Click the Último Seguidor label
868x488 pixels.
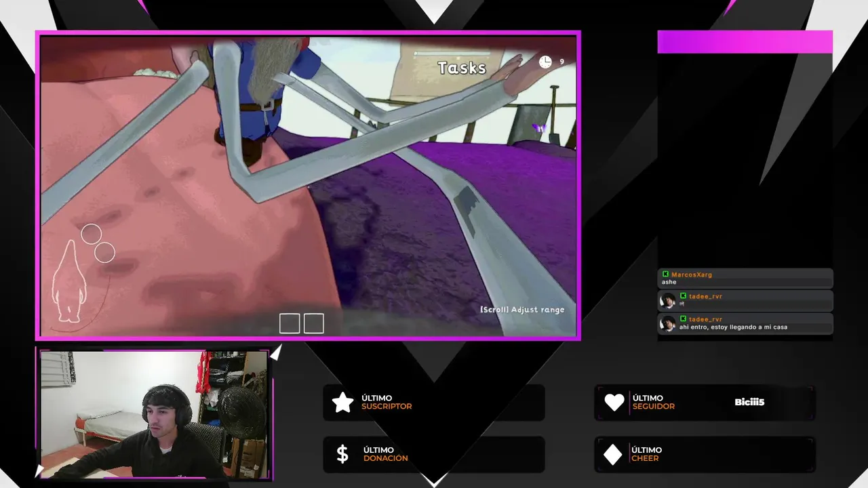654,403
